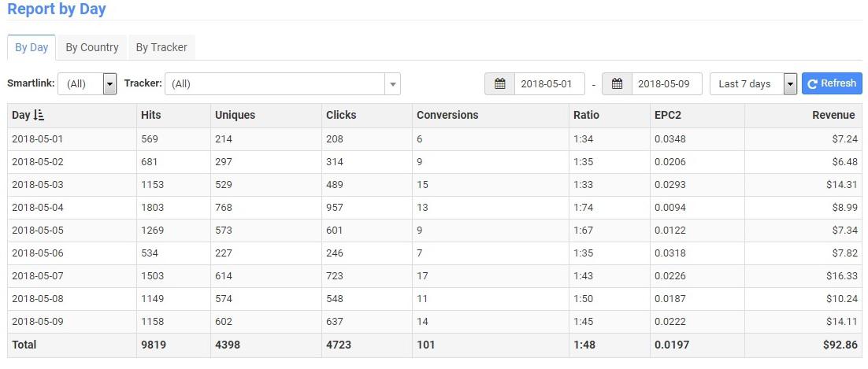Click the EPC2 column header
Screen dimensions: 868x369
668,115
